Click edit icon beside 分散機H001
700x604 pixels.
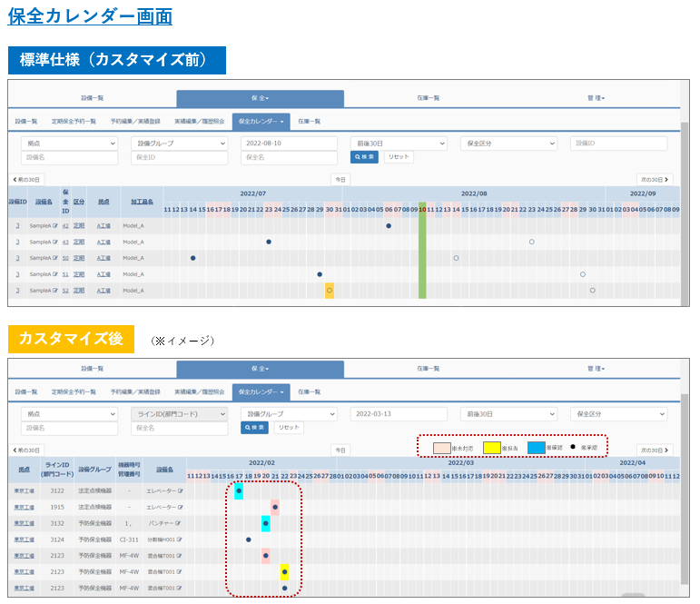tap(180, 540)
